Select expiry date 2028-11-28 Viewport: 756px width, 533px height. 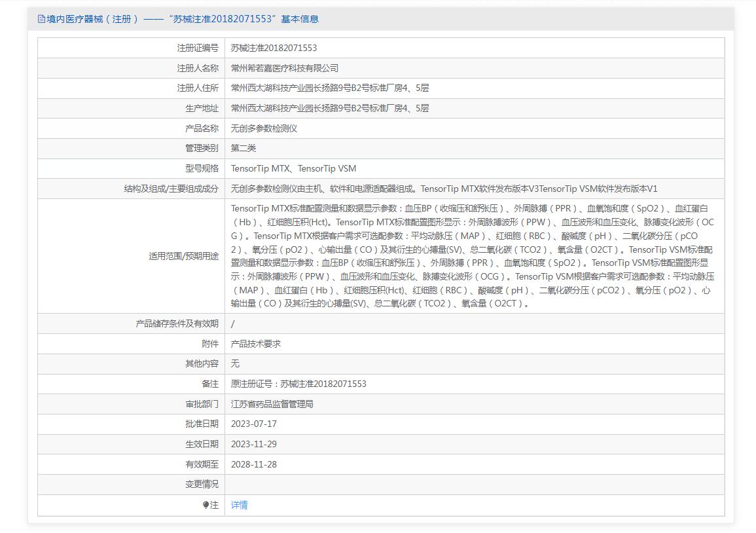pos(254,464)
